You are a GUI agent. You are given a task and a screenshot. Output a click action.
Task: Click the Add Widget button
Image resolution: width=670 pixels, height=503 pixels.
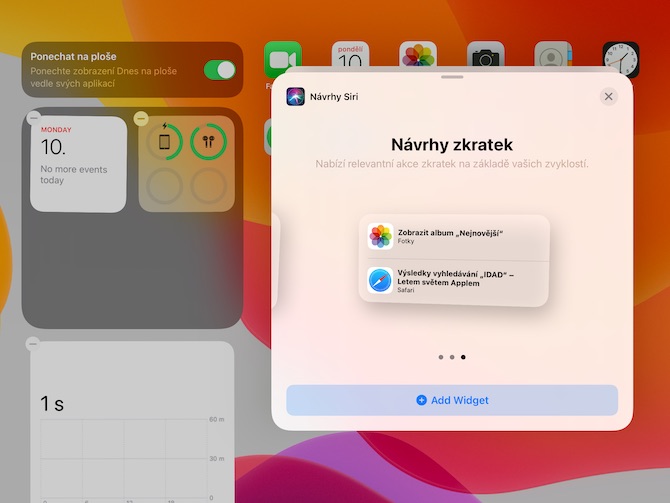(x=452, y=400)
